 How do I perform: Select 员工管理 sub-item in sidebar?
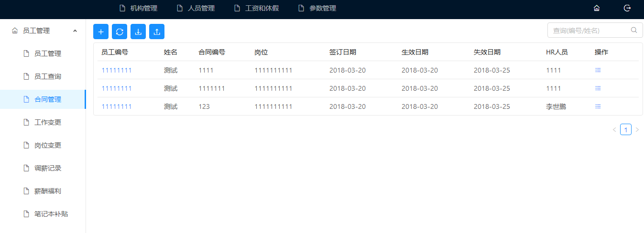point(43,53)
